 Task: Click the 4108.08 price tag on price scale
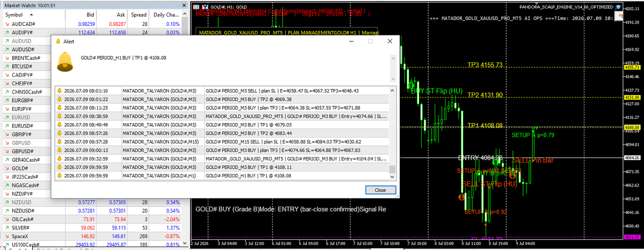[x=631, y=127]
